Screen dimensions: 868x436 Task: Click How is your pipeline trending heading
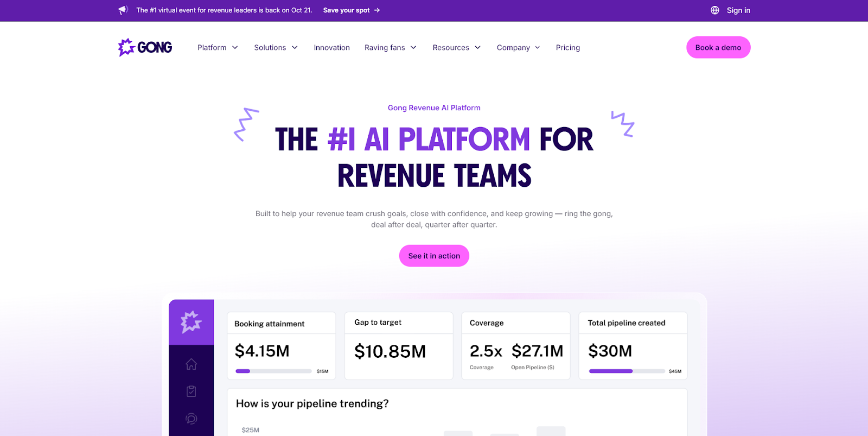312,404
